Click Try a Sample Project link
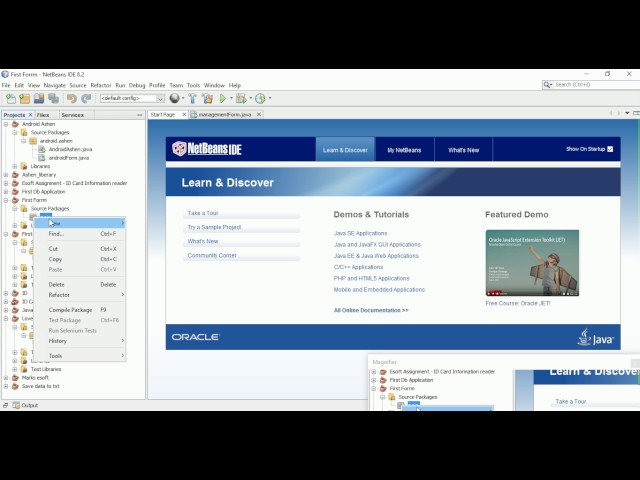This screenshot has width=640, height=480. pyautogui.click(x=214, y=227)
